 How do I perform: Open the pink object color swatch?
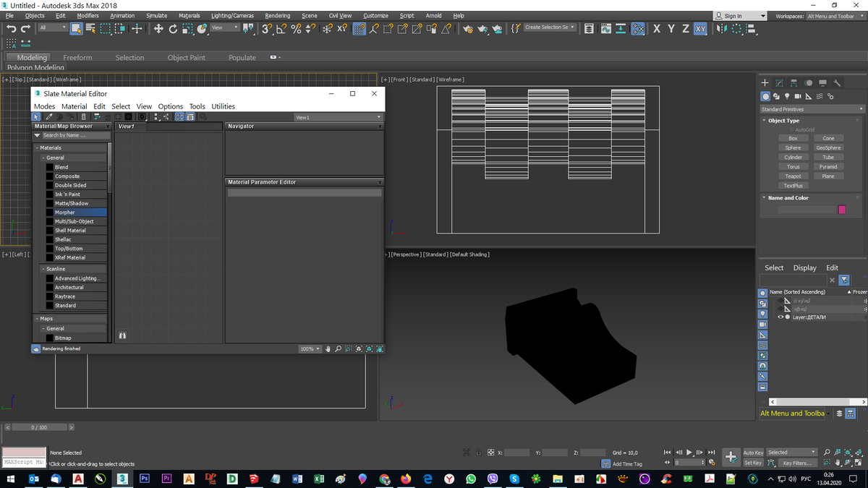842,210
